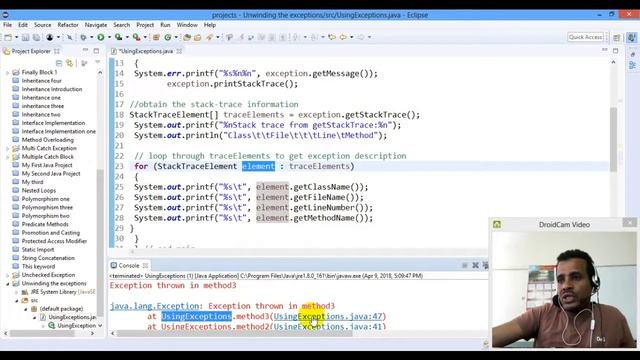The height and width of the screenshot is (360, 640).
Task: Click Project Explorer horizontal scrollbar
Action: (x=42, y=333)
